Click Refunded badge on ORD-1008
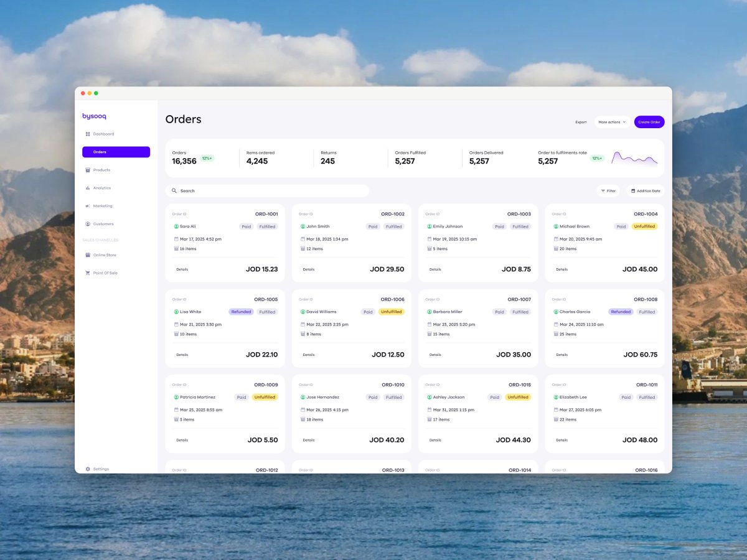Screen dimensions: 747x560 point(621,312)
